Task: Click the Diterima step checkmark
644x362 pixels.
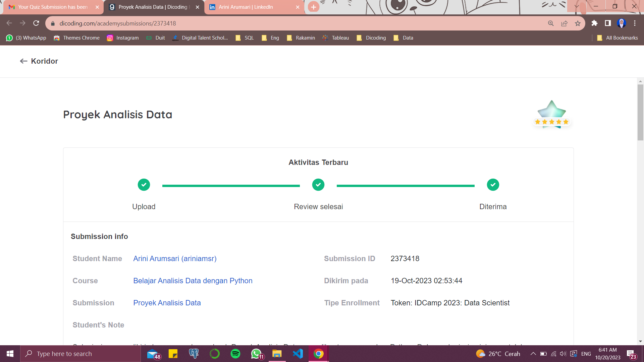Action: click(x=493, y=185)
